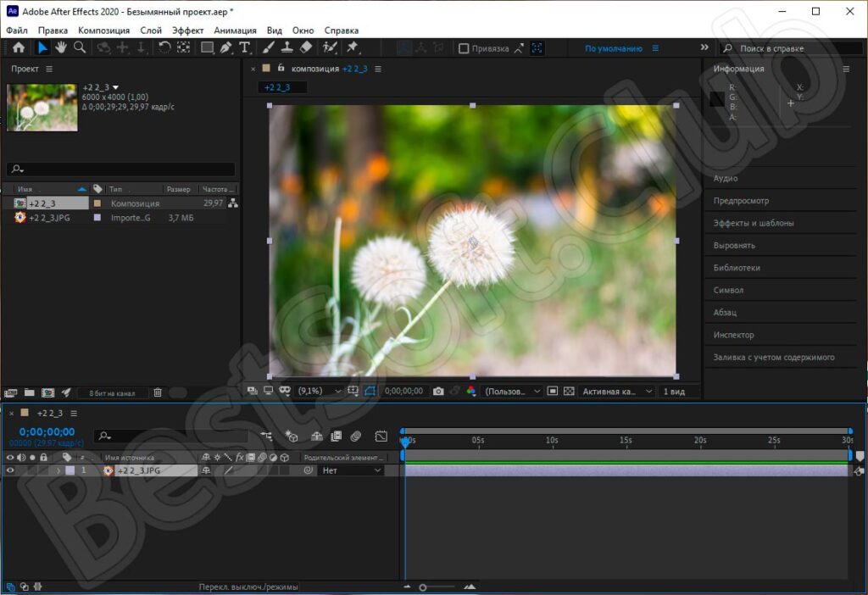
Task: Expand the +2 2_3.JPG layer properties
Action: tap(58, 470)
